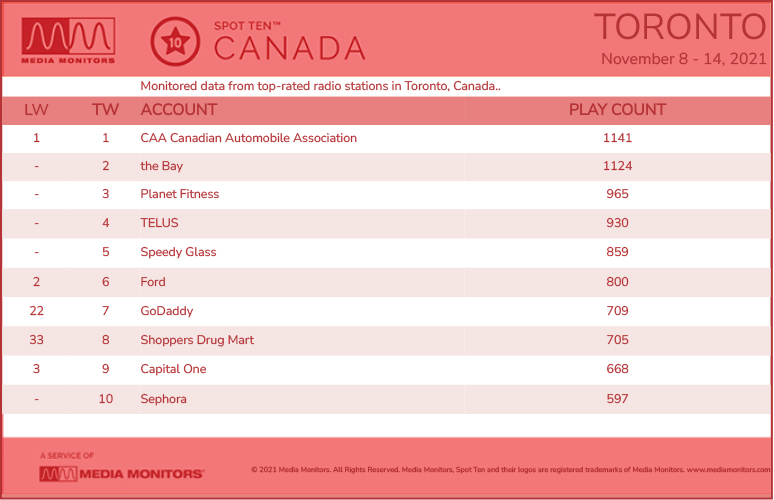
Task: Click the PLAY COUNT column header
Action: click(x=618, y=110)
